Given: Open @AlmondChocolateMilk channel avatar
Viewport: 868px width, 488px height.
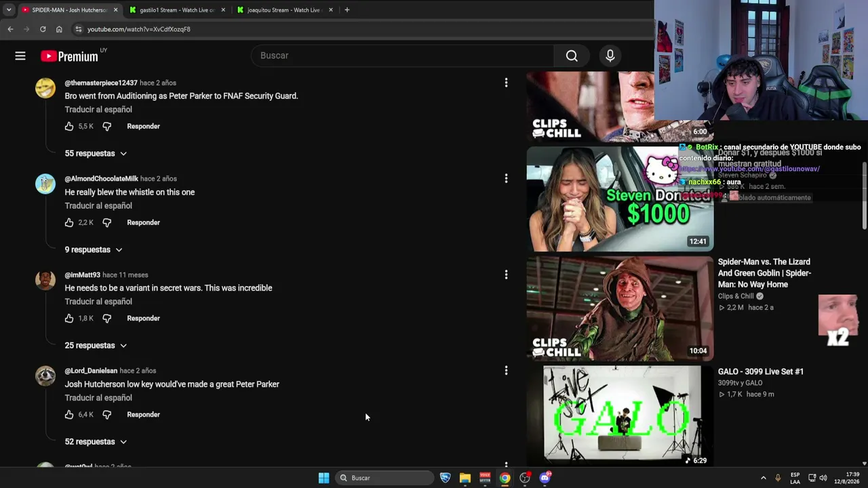Looking at the screenshot, I should [45, 184].
